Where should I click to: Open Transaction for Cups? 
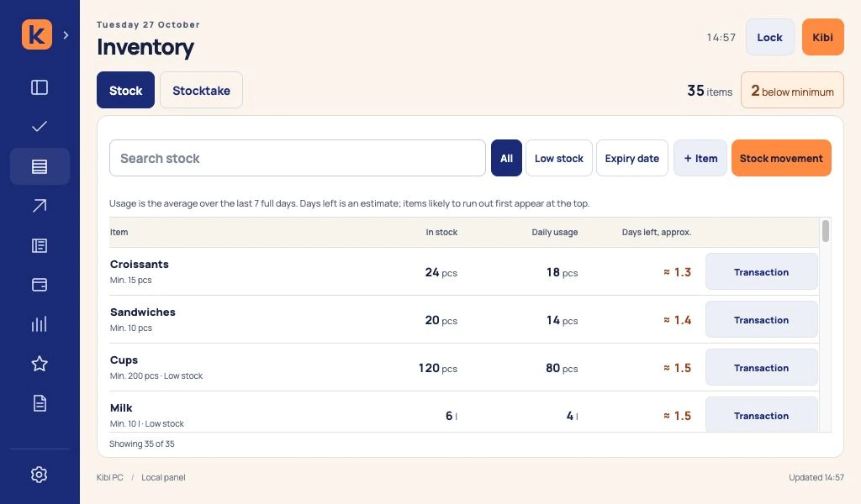pyautogui.click(x=762, y=367)
